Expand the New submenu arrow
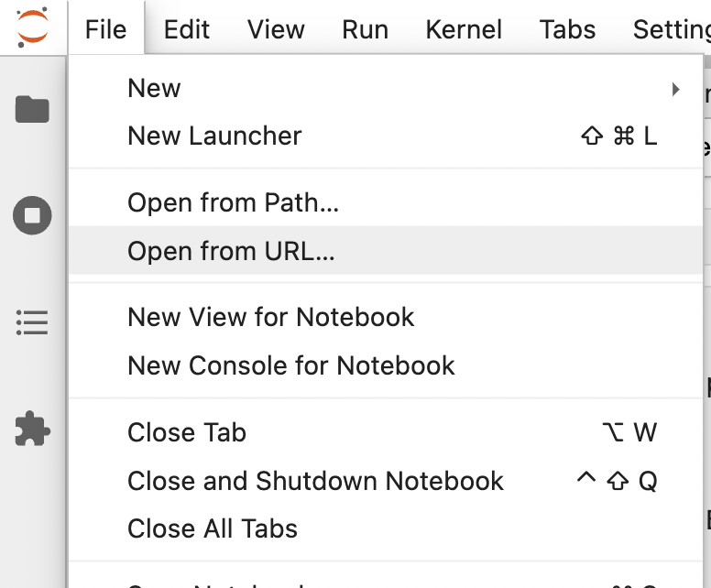This screenshot has height=588, width=711. [x=675, y=90]
